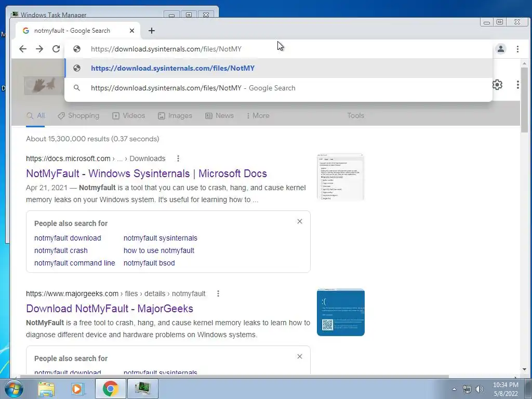Search for notmyfault download
Viewport: 532px width, 399px height.
point(68,238)
